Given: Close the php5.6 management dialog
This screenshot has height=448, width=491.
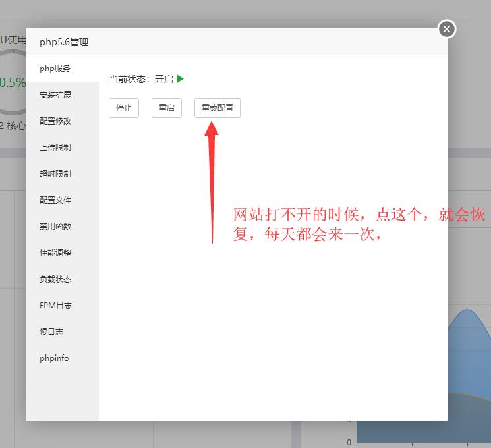Looking at the screenshot, I should point(447,29).
